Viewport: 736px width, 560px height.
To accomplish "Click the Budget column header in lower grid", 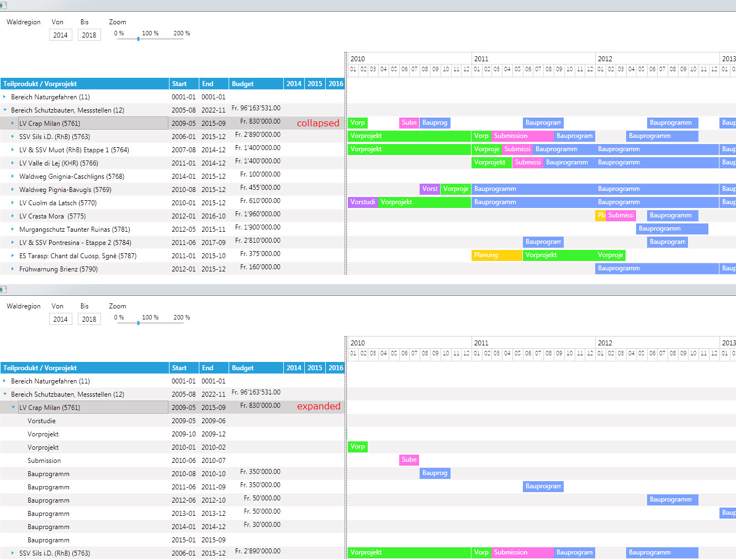I will pos(256,368).
